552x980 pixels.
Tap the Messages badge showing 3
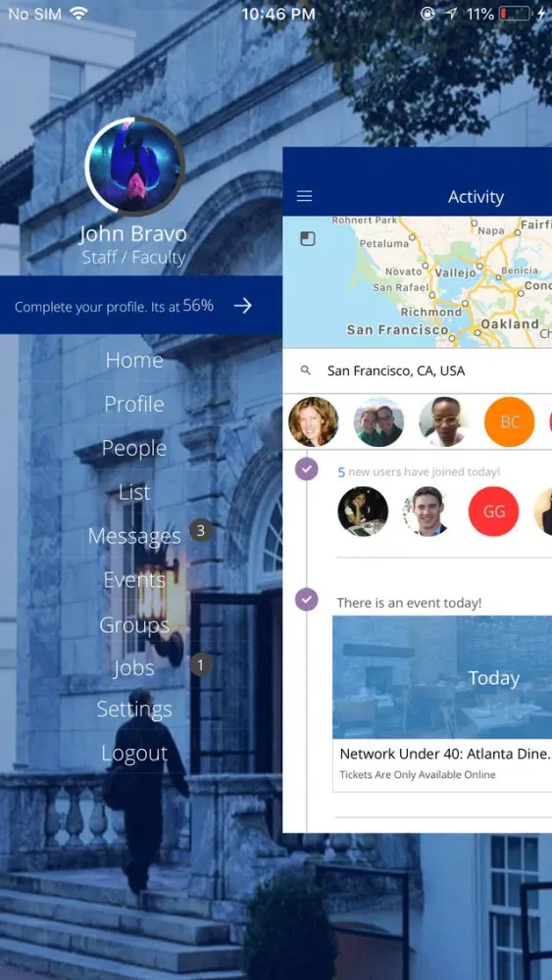(x=201, y=531)
